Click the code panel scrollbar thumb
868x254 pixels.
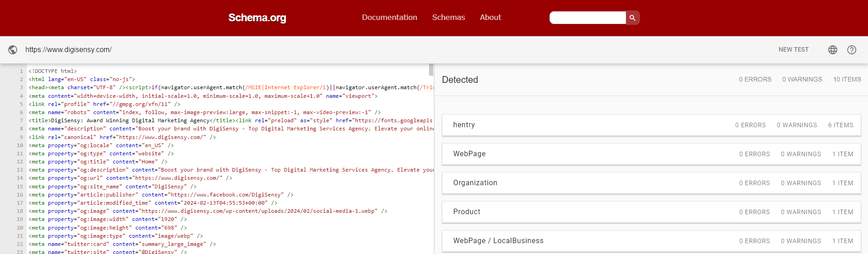[x=431, y=70]
